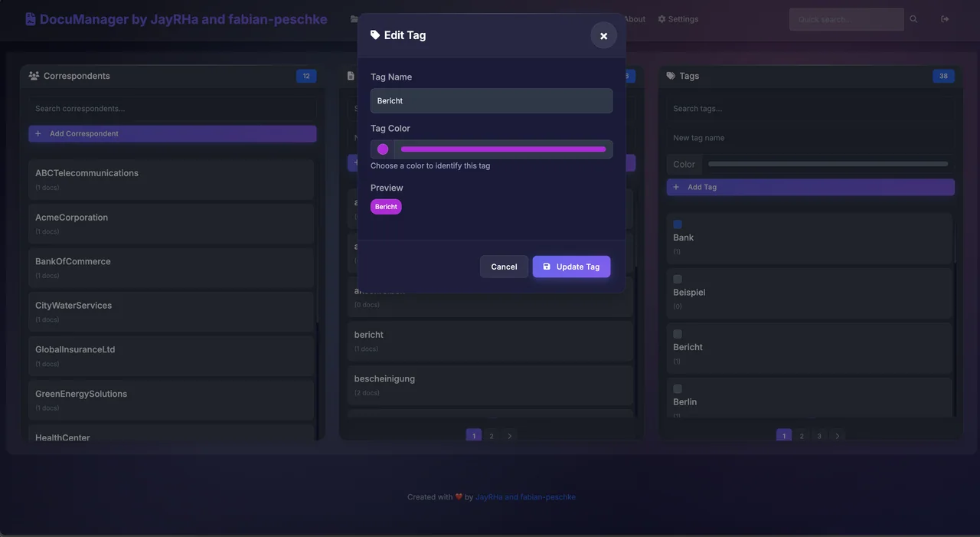This screenshot has width=980, height=537.
Task: Click the Cancel button in dialog
Action: click(x=504, y=267)
